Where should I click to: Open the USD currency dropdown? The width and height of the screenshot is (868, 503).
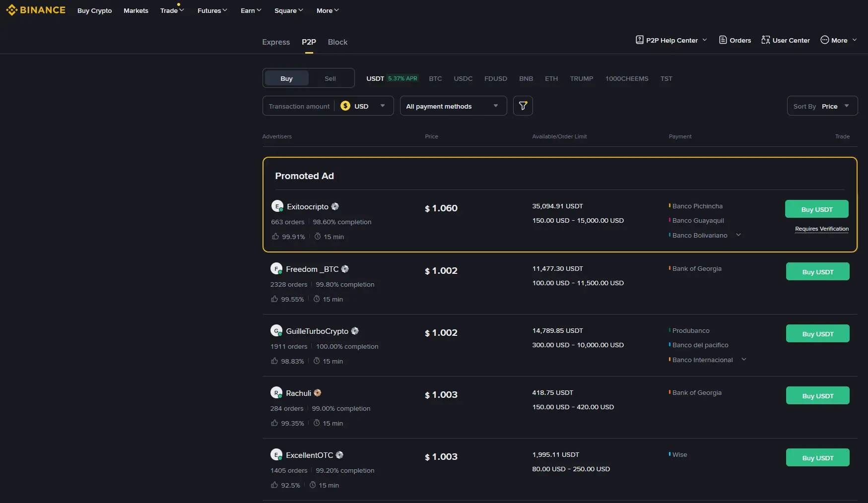pyautogui.click(x=363, y=106)
